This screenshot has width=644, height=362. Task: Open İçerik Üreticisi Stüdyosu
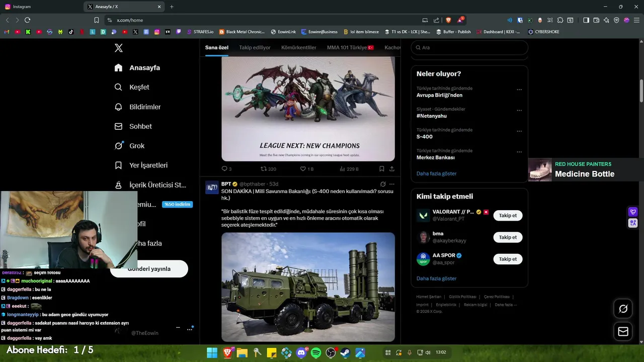click(150, 185)
